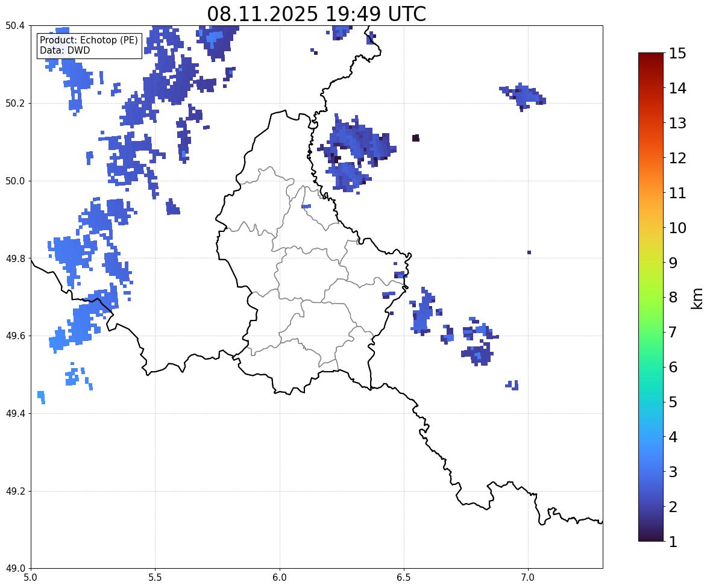The width and height of the screenshot is (710, 588).
Task: Click x-axis longitude label 5.0
Action: [x=31, y=578]
